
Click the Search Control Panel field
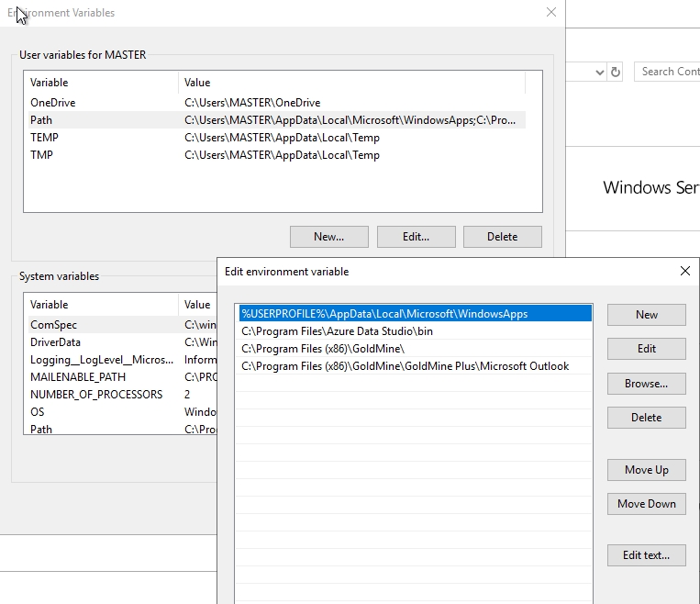668,72
